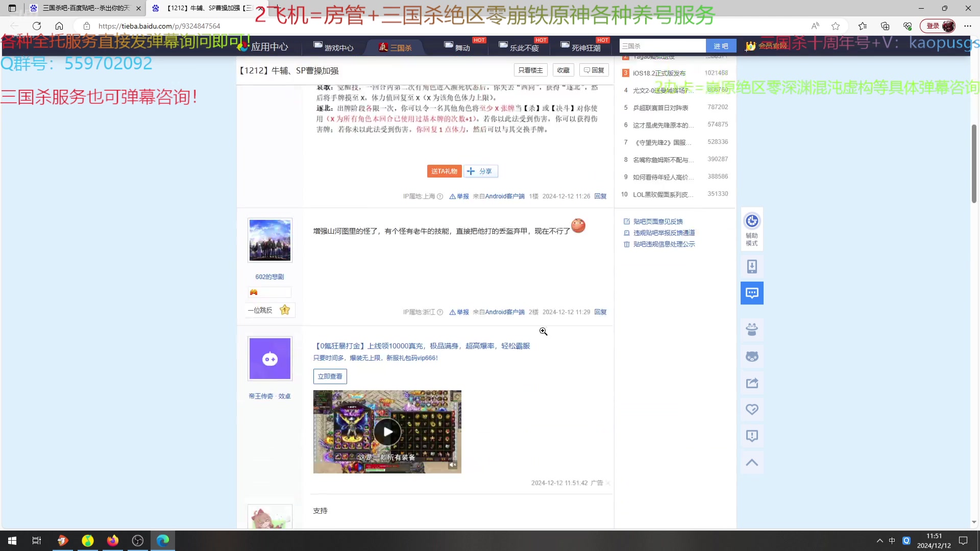Open the 乐此不疲 navigation item
Image resolution: width=980 pixels, height=551 pixels.
coord(519,47)
